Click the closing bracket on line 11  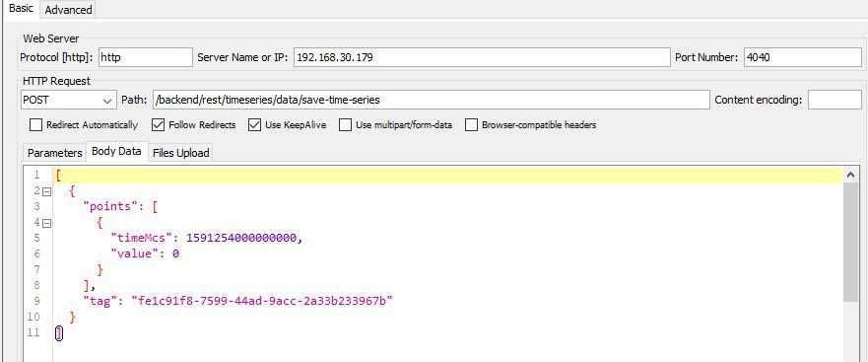click(59, 333)
